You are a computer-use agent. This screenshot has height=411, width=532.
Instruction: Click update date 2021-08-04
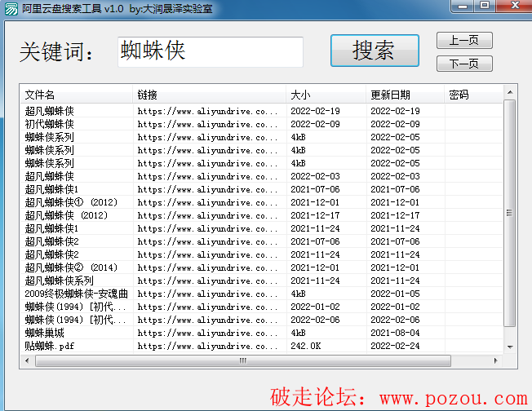[x=395, y=333]
